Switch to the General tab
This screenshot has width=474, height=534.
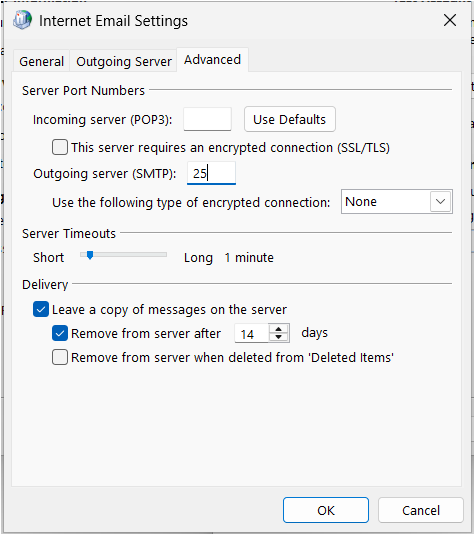42,61
